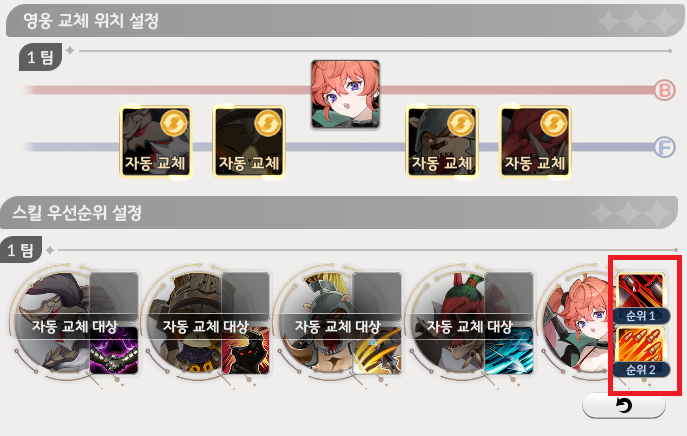Viewport: 687px width, 436px height.
Task: Click the reset arrow button
Action: click(x=623, y=405)
